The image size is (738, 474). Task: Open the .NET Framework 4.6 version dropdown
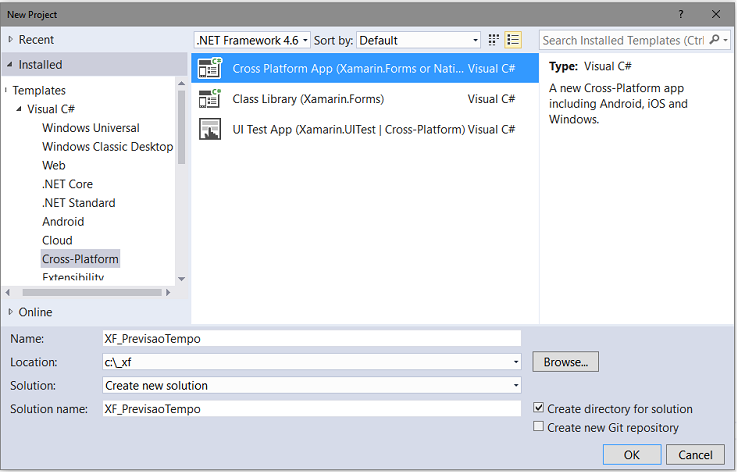(x=252, y=40)
